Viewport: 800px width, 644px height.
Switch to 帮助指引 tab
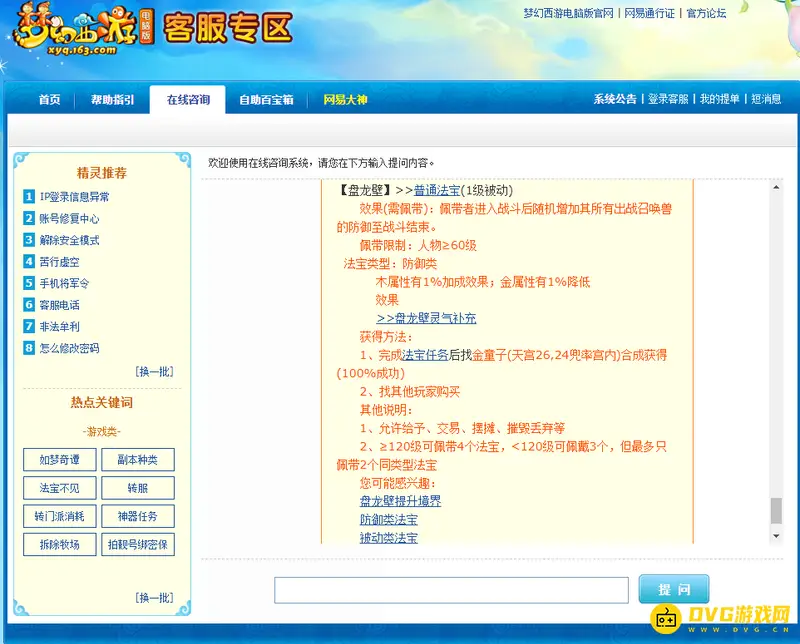112,100
